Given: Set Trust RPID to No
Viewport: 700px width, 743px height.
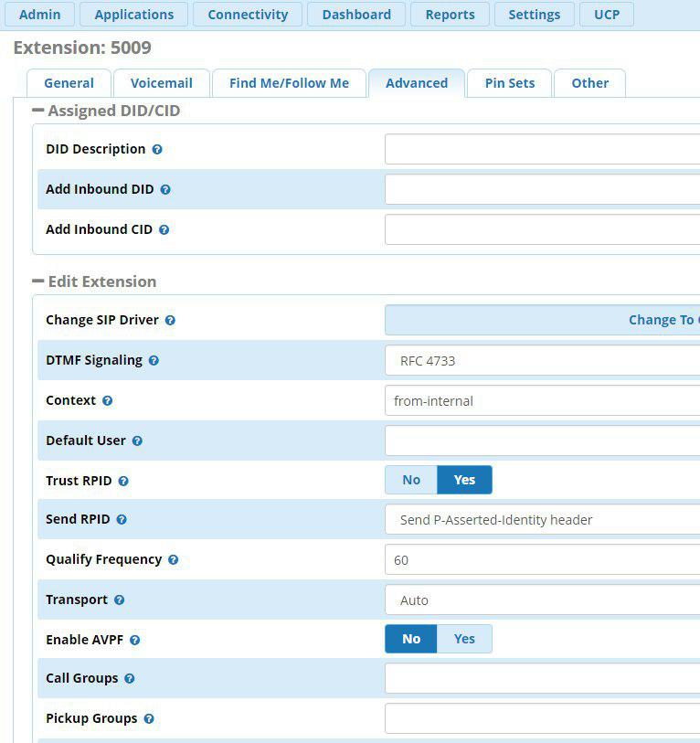Looking at the screenshot, I should [x=411, y=480].
